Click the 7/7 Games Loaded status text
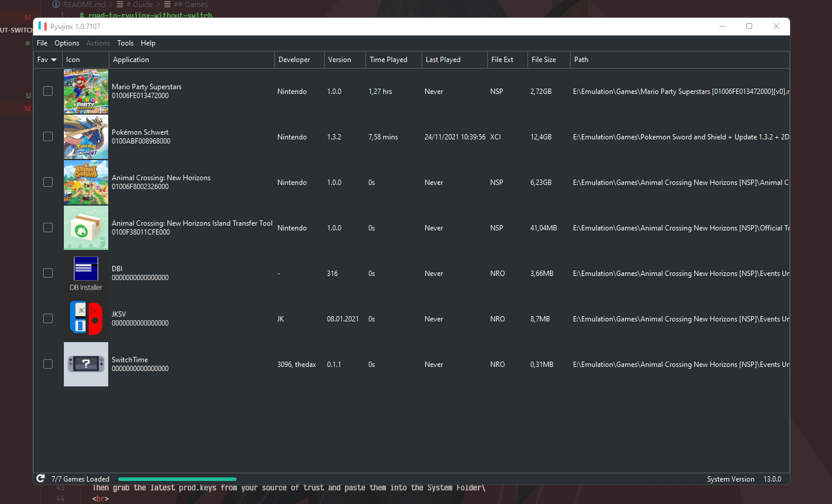 (80, 479)
